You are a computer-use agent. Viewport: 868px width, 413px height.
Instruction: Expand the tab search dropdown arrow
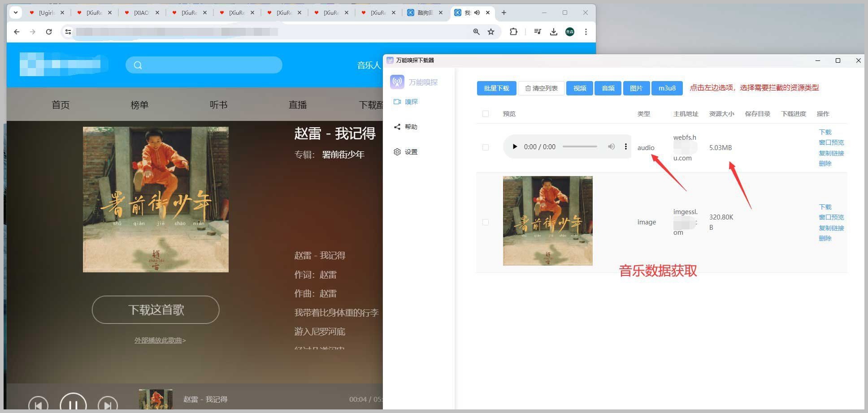[x=16, y=13]
